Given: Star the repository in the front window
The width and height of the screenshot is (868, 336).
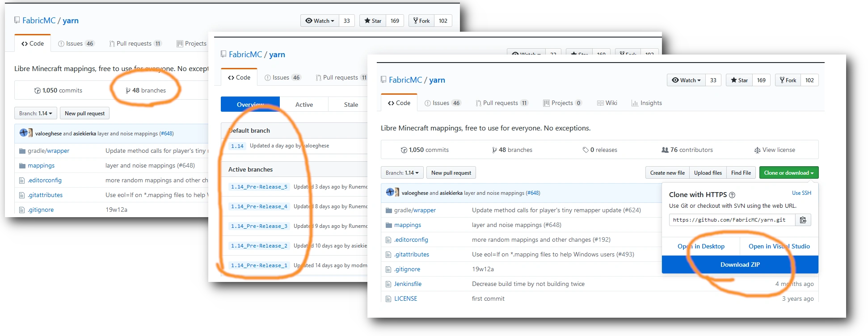Looking at the screenshot, I should tap(739, 80).
